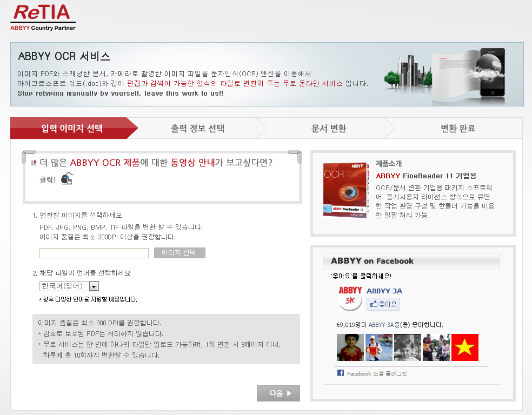The image size is (532, 415).
Task: Click the child in red dress profile photo
Action: point(350,347)
